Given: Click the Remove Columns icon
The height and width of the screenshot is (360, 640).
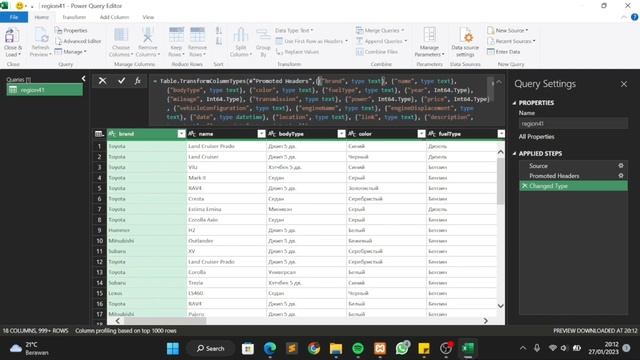Looking at the screenshot, I should [148, 36].
